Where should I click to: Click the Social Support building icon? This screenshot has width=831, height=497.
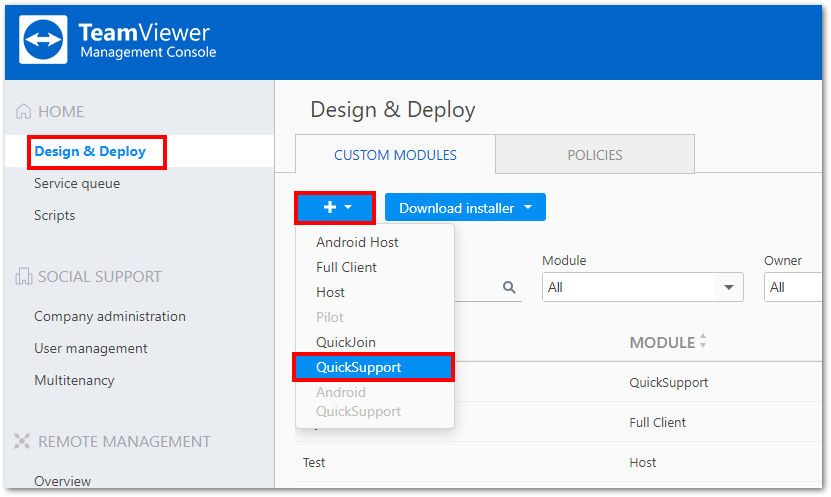pos(24,277)
